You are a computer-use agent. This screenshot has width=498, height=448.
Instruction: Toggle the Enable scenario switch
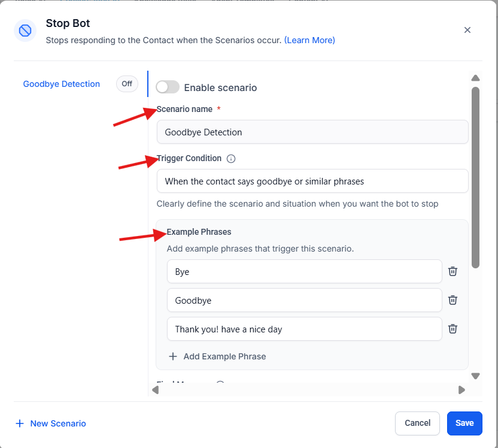(168, 87)
